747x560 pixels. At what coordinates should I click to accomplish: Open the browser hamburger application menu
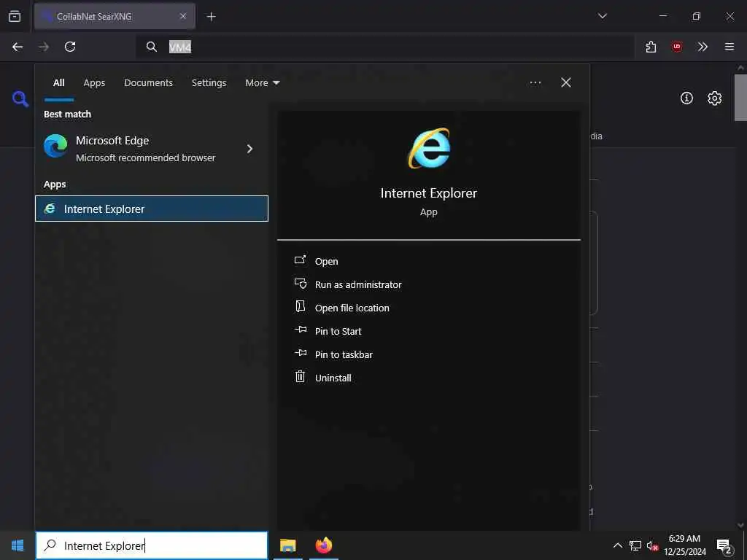tap(729, 47)
